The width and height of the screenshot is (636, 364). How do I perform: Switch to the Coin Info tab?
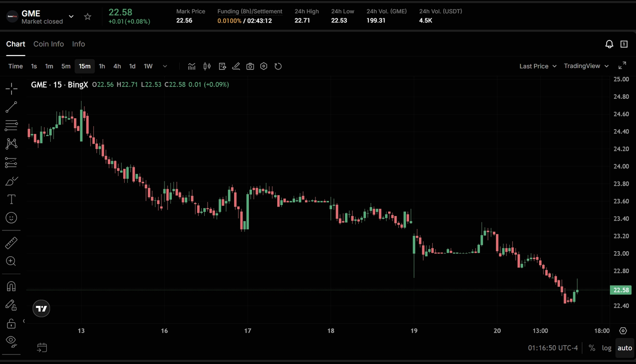point(49,44)
